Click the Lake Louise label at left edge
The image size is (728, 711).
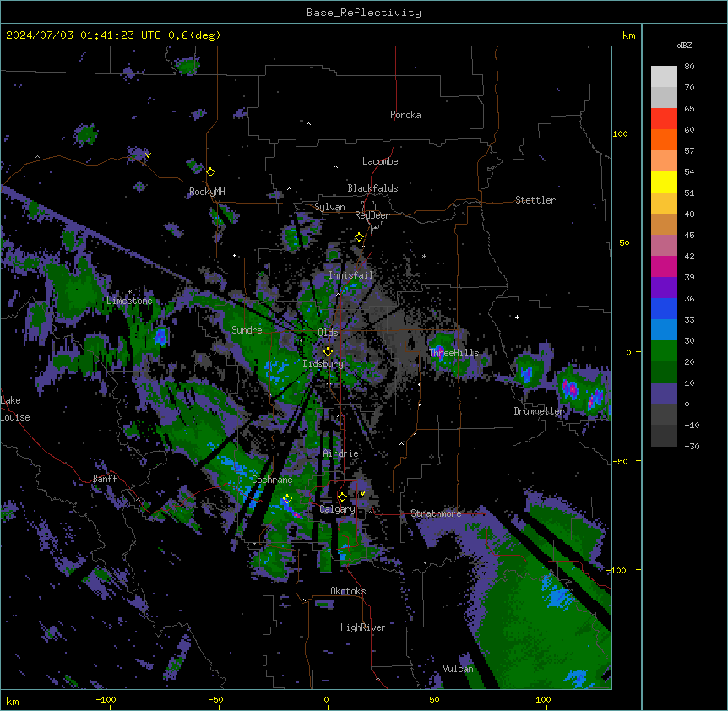tap(14, 409)
